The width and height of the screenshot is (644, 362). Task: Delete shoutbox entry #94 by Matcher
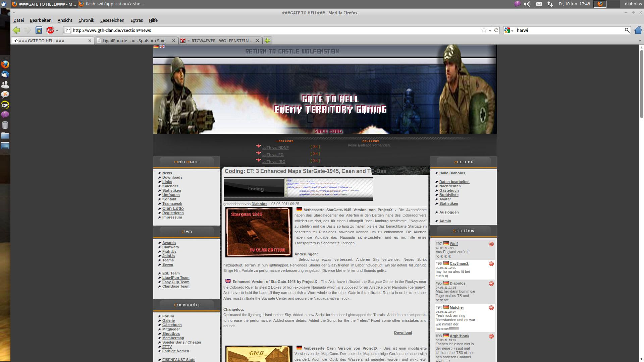click(x=491, y=308)
